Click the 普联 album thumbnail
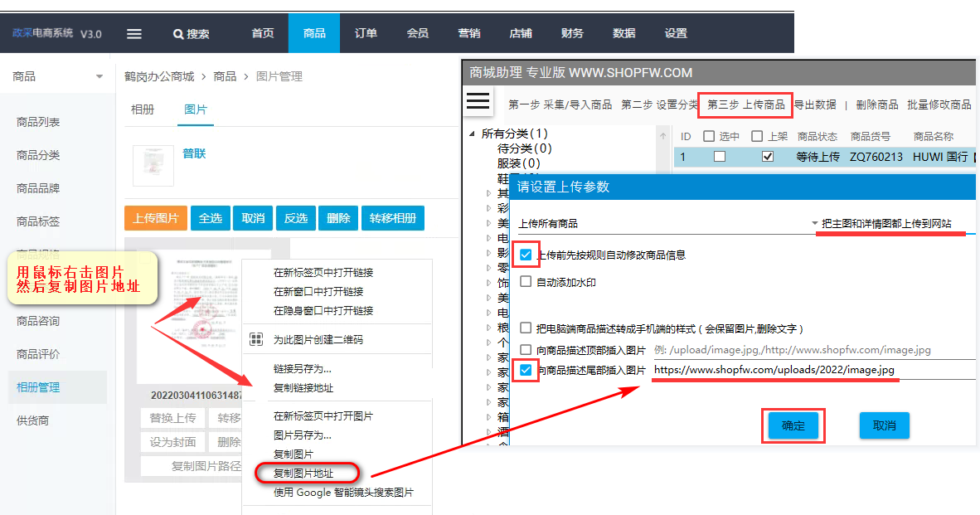The height and width of the screenshot is (515, 980). pyautogui.click(x=153, y=166)
